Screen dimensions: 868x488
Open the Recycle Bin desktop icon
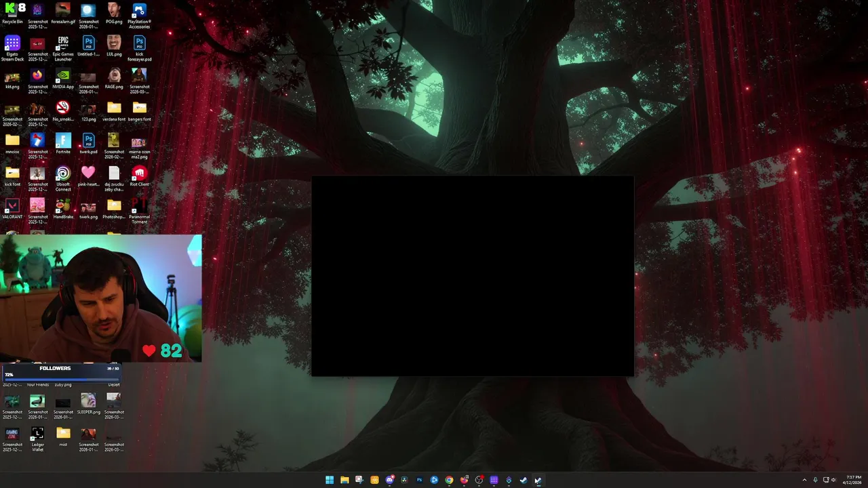coord(12,13)
